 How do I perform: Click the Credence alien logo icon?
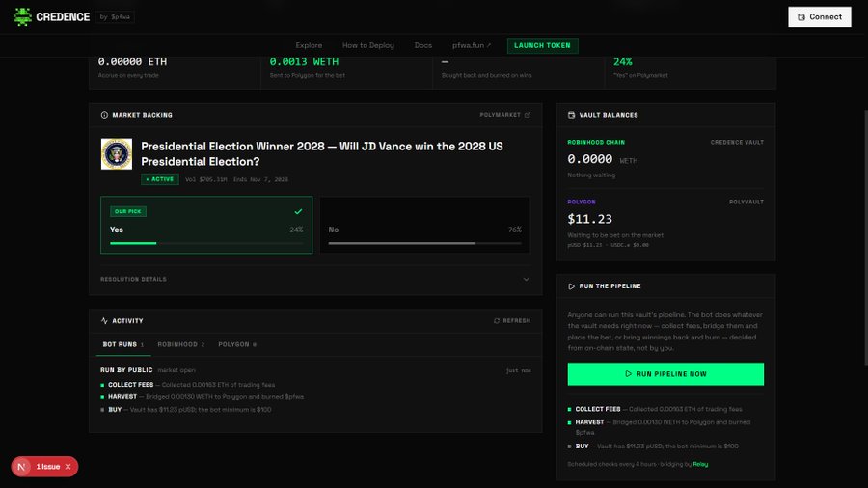tap(22, 16)
